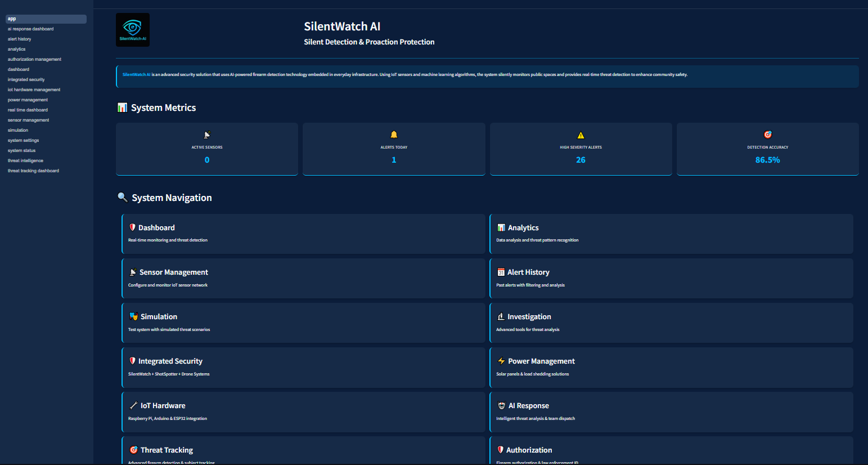Click the magnifier icon beside System Navigation
Screen dimensions: 868x465
[122, 197]
